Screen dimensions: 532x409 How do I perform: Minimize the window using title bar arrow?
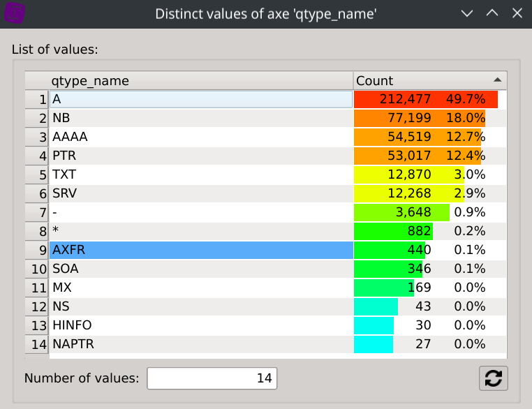point(468,13)
